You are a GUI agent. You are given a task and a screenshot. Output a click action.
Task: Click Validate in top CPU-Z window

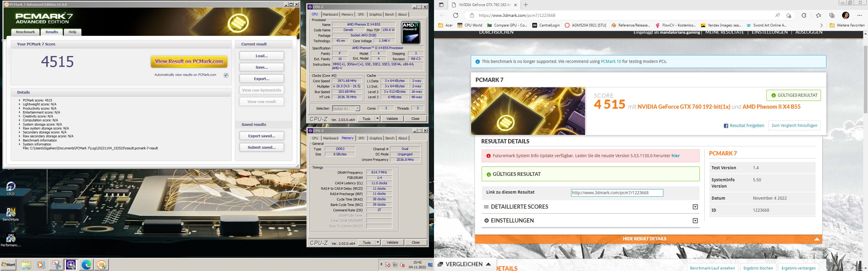pyautogui.click(x=392, y=119)
